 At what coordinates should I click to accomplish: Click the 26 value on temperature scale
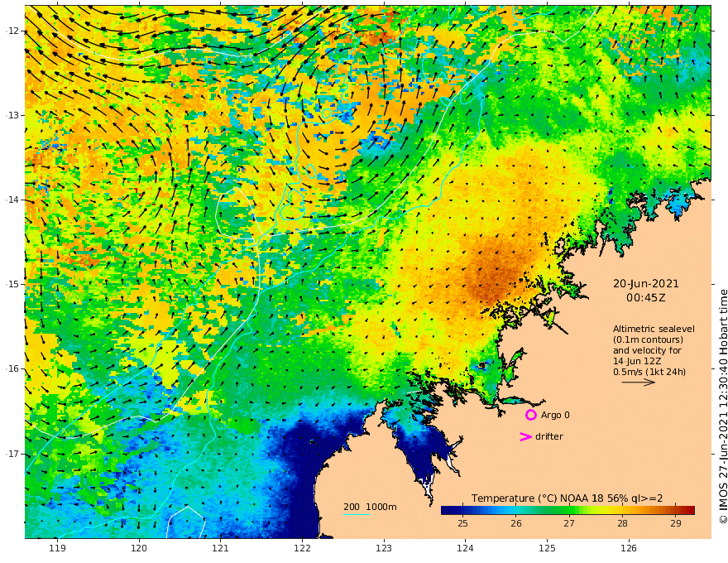516,523
